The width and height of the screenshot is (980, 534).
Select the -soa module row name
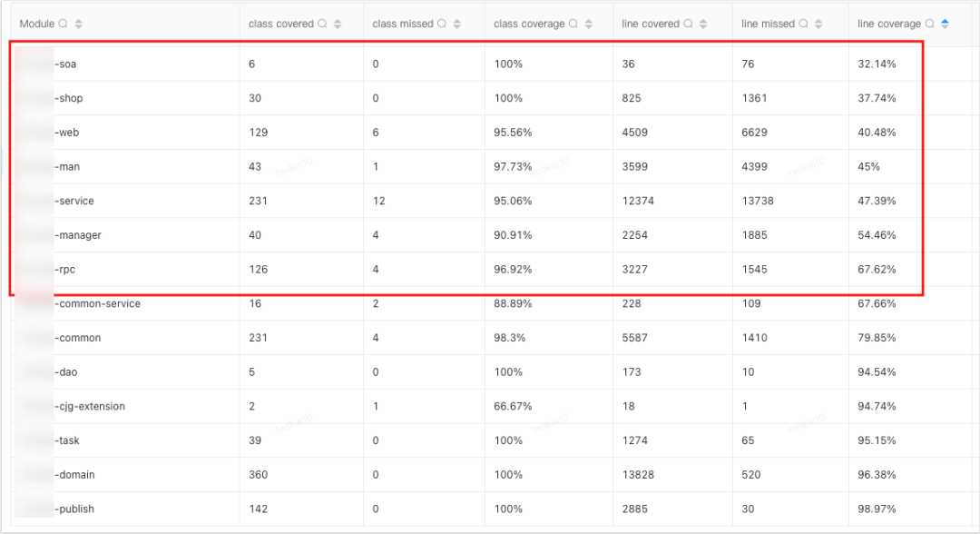point(65,64)
